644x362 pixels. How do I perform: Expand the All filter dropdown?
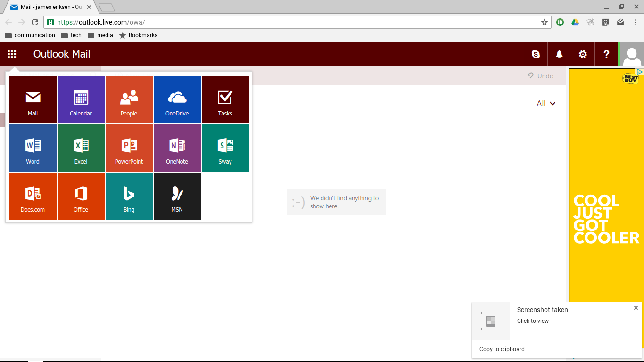point(546,103)
